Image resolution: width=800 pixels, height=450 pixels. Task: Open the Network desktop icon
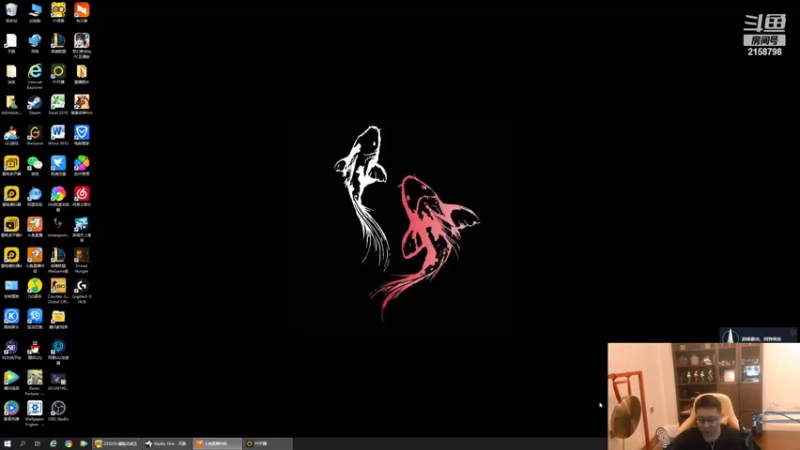coord(35,43)
